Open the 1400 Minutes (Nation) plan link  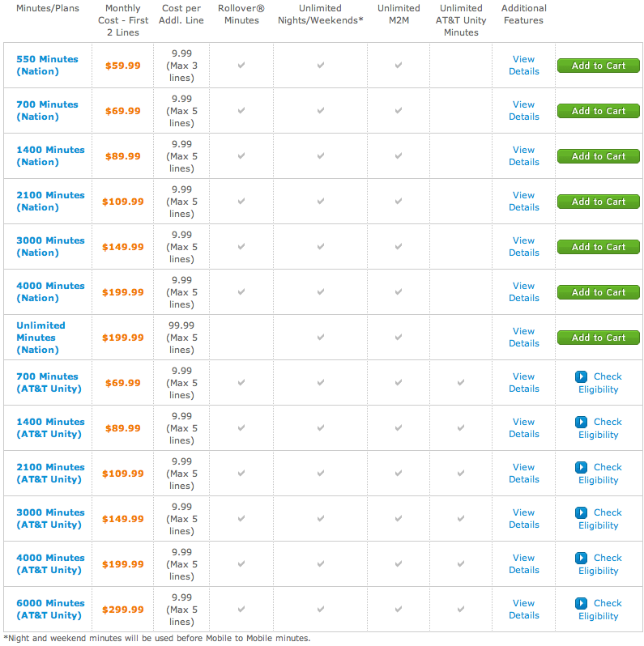(x=50, y=155)
